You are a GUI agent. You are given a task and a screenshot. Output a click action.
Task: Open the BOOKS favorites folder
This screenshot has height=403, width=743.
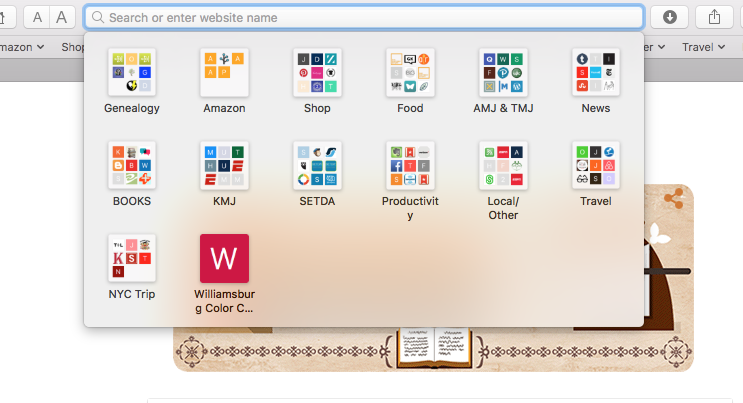(x=132, y=165)
